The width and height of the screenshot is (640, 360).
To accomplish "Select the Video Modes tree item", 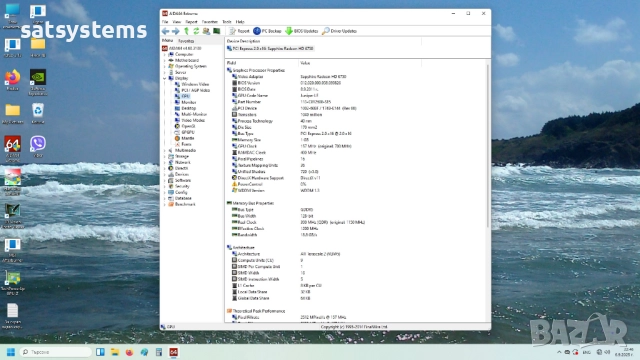I will pyautogui.click(x=190, y=120).
